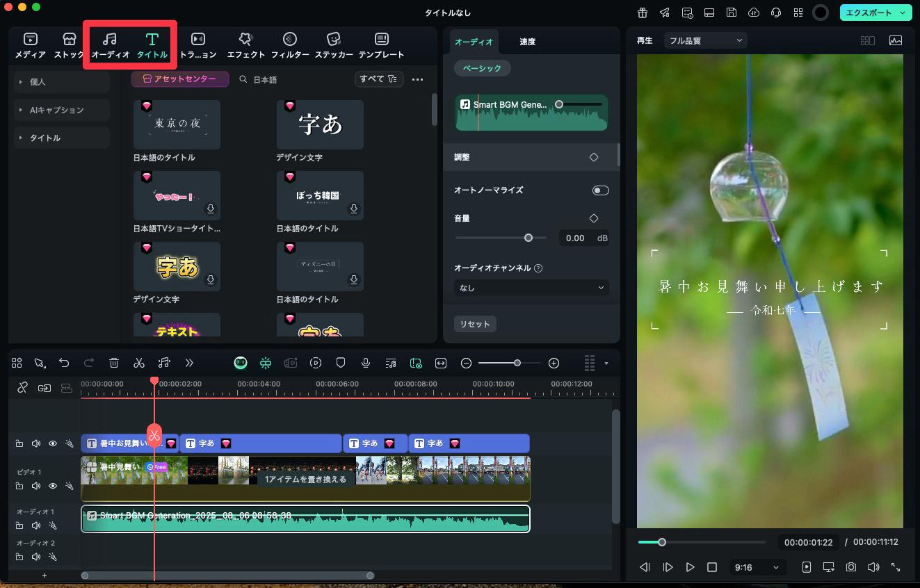Image resolution: width=920 pixels, height=588 pixels.
Task: Select the pointer selection tool in timeline toolbar
Action: [40, 363]
